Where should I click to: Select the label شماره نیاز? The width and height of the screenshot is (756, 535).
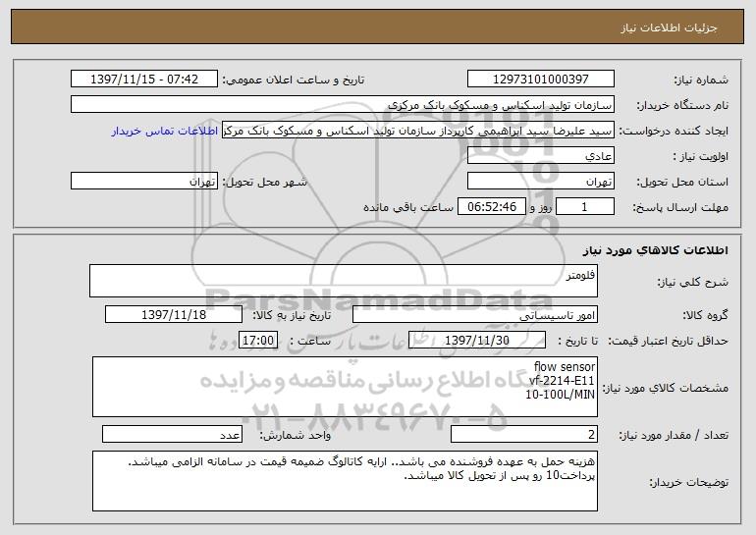[701, 80]
